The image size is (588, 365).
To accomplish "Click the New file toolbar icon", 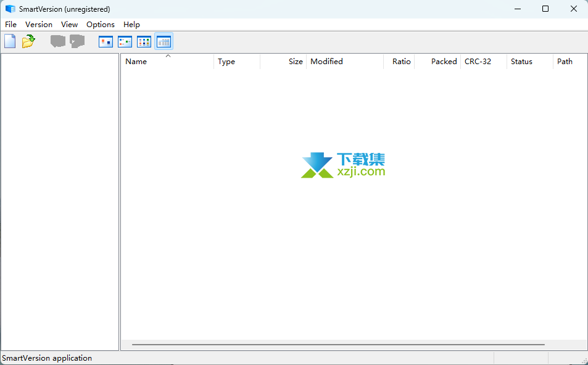I will click(10, 41).
